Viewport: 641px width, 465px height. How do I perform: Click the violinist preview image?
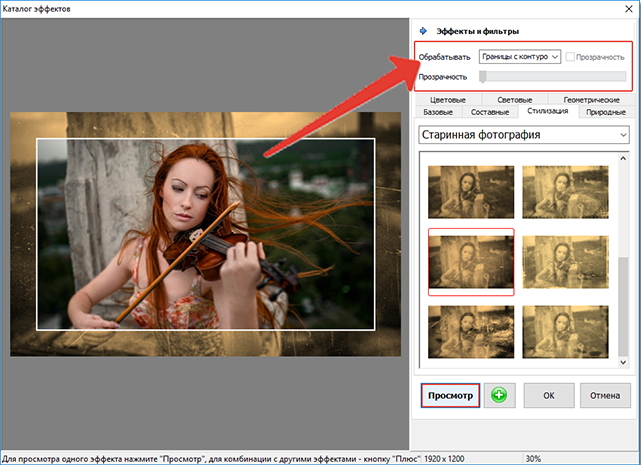(205, 234)
